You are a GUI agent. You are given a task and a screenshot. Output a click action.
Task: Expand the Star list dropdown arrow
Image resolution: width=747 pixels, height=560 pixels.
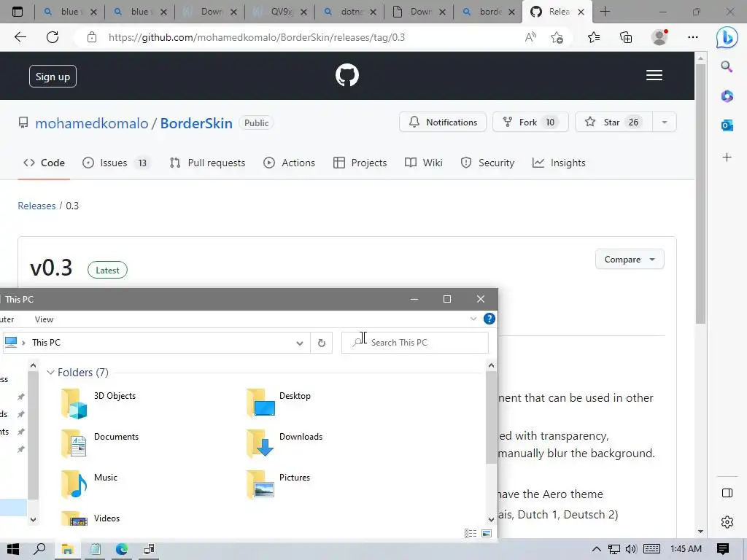pyautogui.click(x=664, y=122)
